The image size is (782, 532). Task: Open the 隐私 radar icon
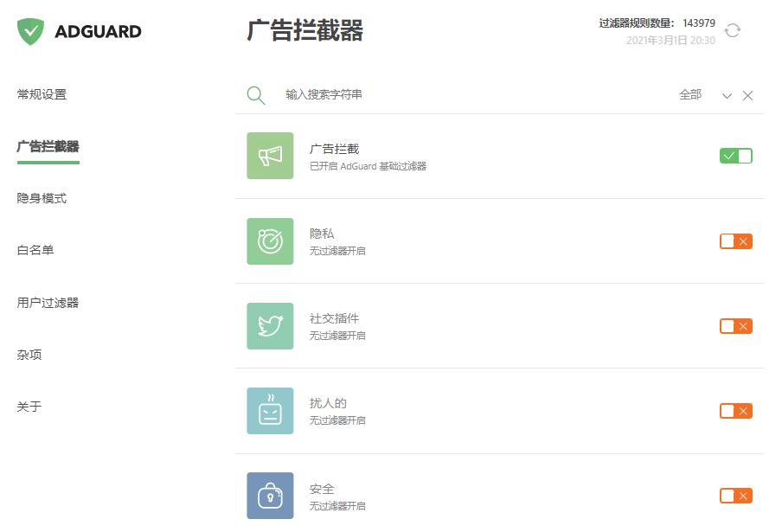coord(270,241)
